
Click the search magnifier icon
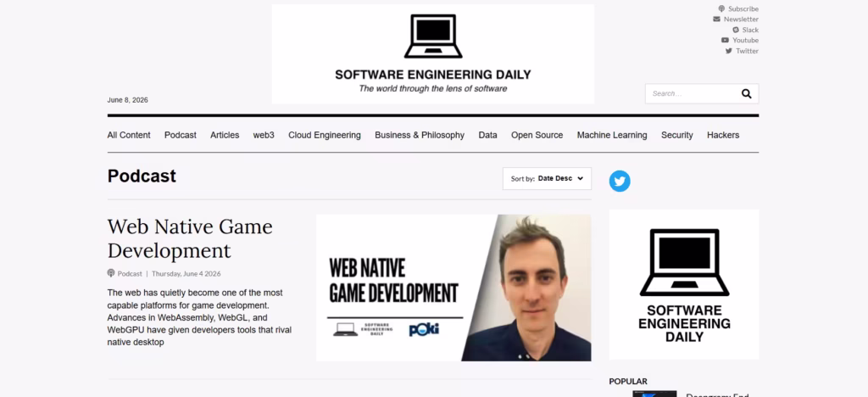pos(746,93)
